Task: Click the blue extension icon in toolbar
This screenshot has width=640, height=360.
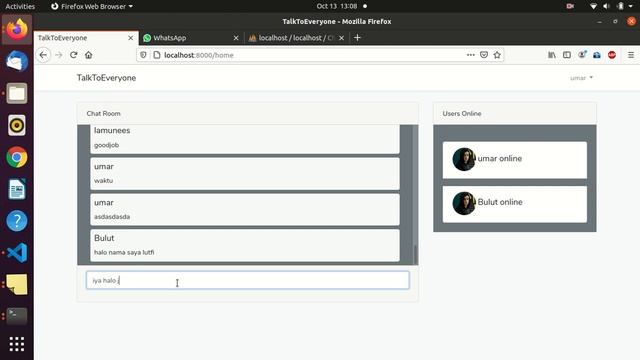Action: click(597, 55)
